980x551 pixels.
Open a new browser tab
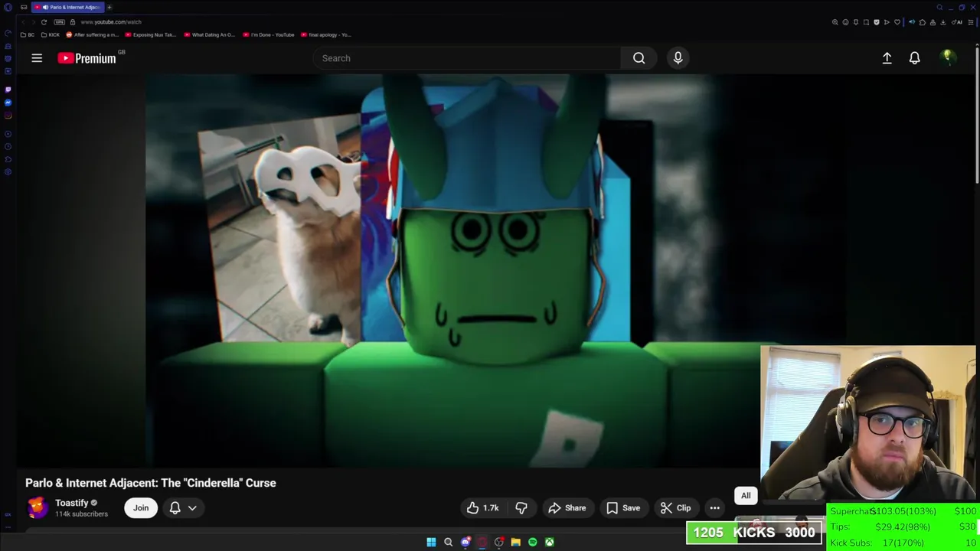109,7
